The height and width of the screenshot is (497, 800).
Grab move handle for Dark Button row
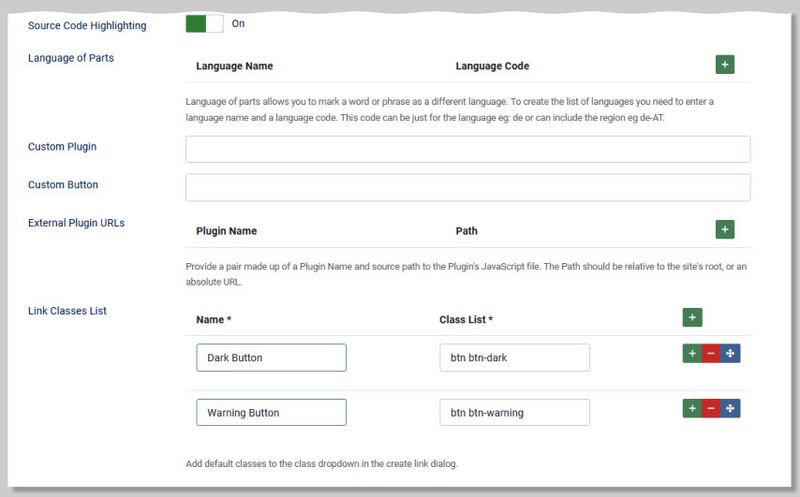pyautogui.click(x=731, y=354)
